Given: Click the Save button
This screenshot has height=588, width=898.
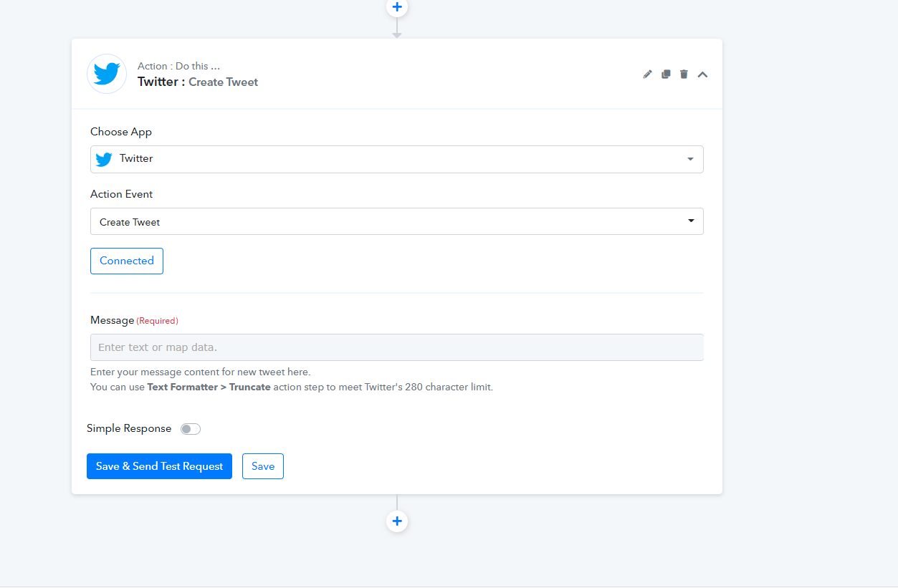Looking at the screenshot, I should coord(263,466).
